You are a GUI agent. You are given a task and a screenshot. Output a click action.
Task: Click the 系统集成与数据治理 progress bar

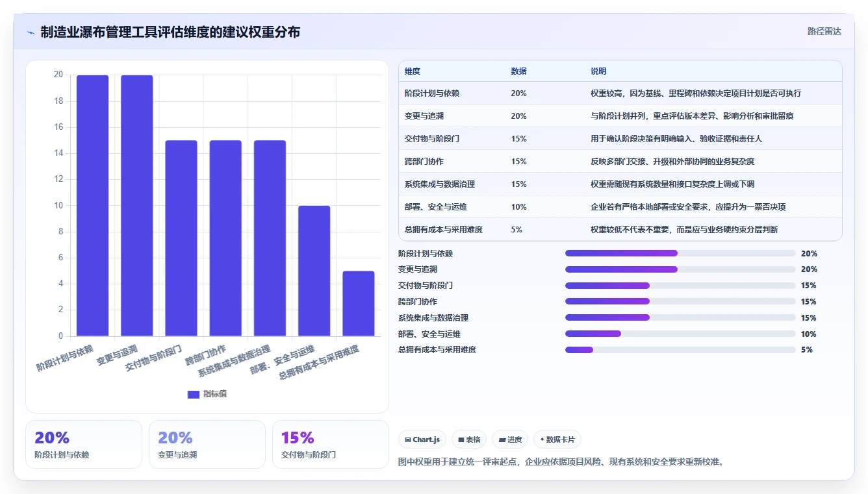tap(680, 317)
